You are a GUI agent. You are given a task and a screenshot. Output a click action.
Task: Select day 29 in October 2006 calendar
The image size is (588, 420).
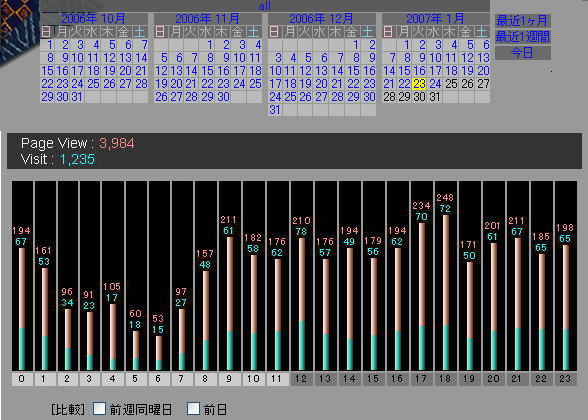47,97
